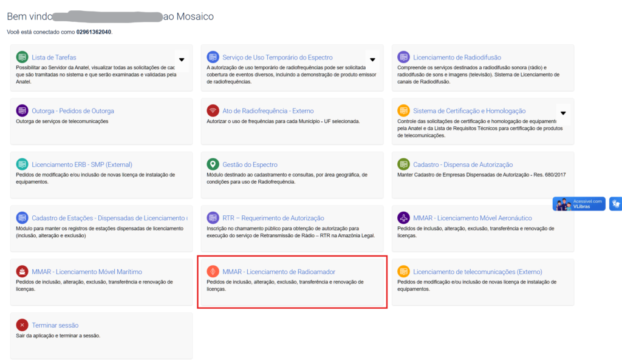
Task: Click the hand accessibility icon at right edge
Action: click(616, 204)
